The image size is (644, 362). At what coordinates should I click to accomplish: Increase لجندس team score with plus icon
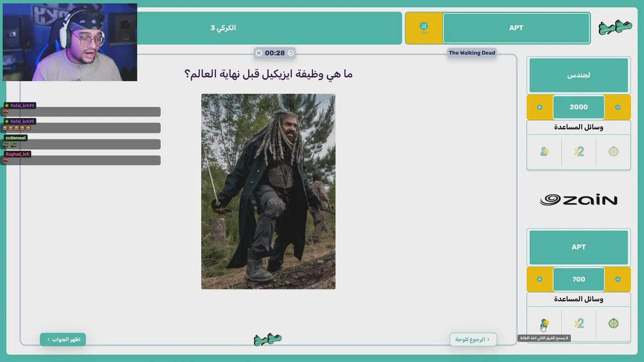[539, 107]
